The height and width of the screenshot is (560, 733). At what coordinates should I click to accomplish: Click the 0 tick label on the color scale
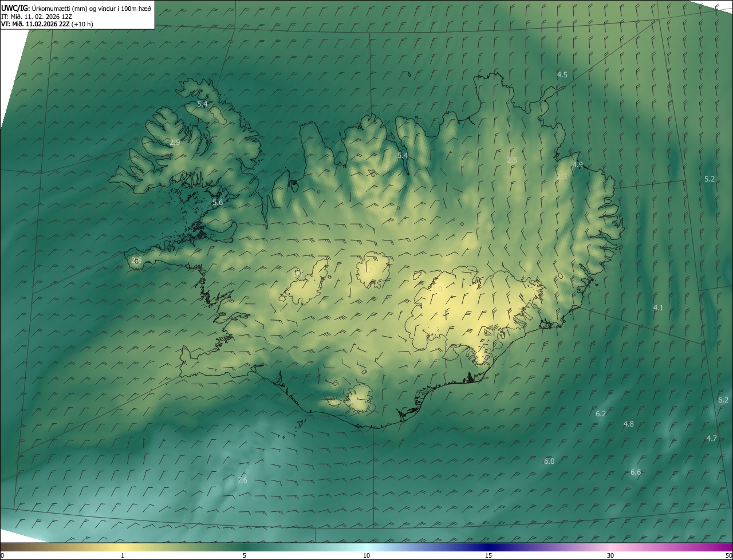point(2,555)
